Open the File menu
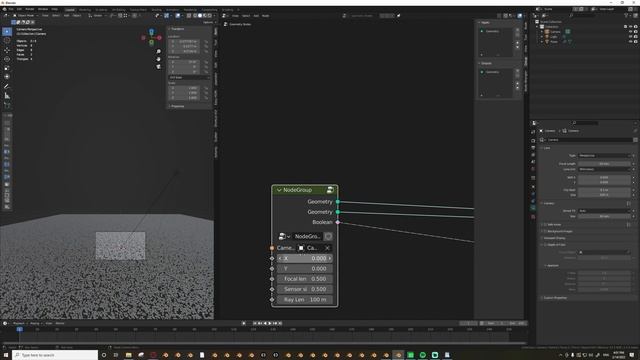The height and width of the screenshot is (360, 640). (11, 9)
